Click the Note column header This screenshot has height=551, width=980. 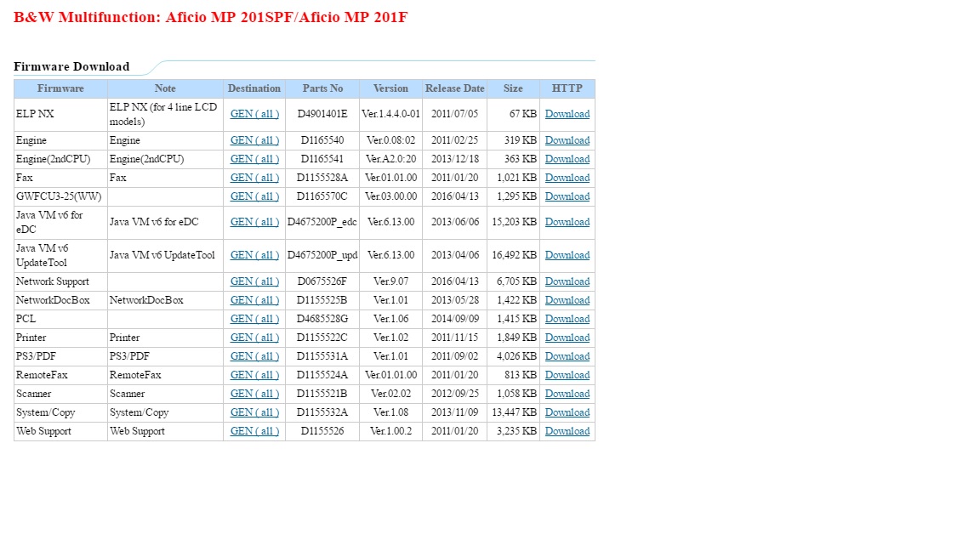(x=165, y=88)
